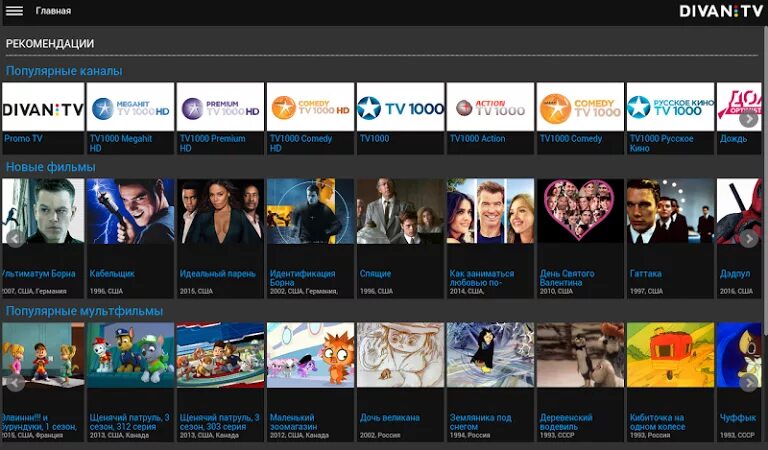Open Популярные мультфильмы section heading
Viewport: 768px width, 450px height.
tap(84, 311)
